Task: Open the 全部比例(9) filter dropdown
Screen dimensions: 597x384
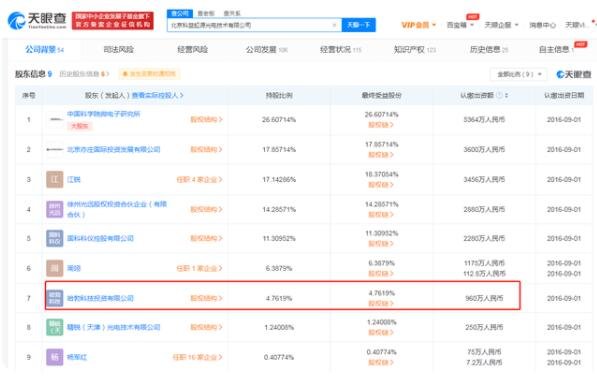Action: 518,74
